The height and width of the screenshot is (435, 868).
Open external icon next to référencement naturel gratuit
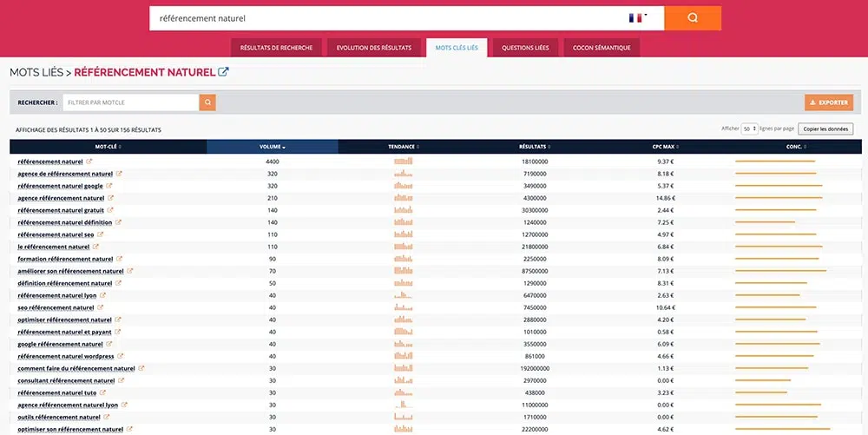[x=110, y=210]
